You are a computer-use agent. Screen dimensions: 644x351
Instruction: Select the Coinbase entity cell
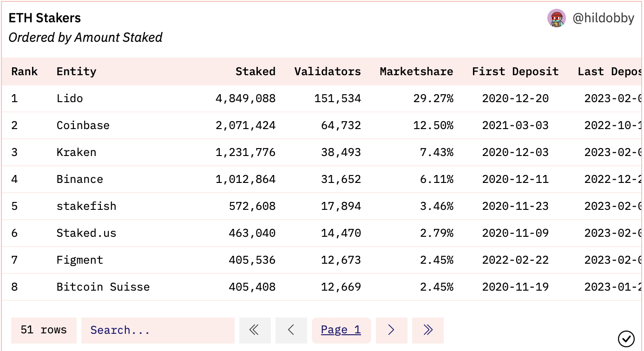pos(83,125)
